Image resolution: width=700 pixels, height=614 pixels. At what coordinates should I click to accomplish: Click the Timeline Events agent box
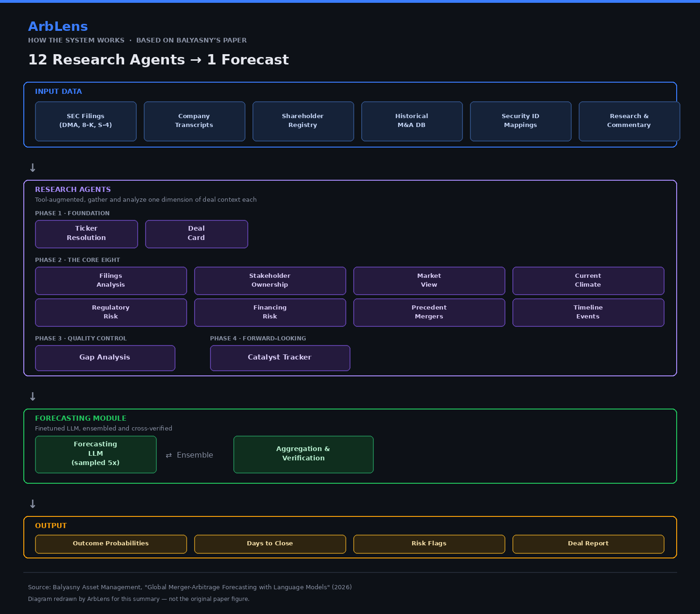tap(588, 312)
